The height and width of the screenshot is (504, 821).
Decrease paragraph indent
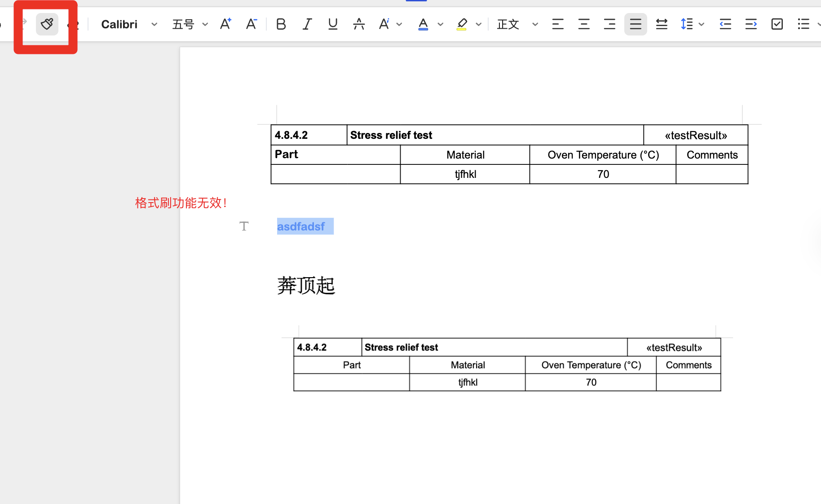pos(725,24)
